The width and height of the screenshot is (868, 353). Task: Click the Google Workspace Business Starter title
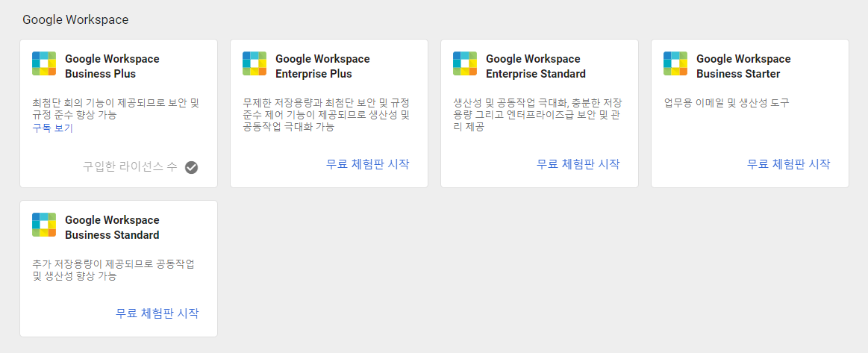743,66
